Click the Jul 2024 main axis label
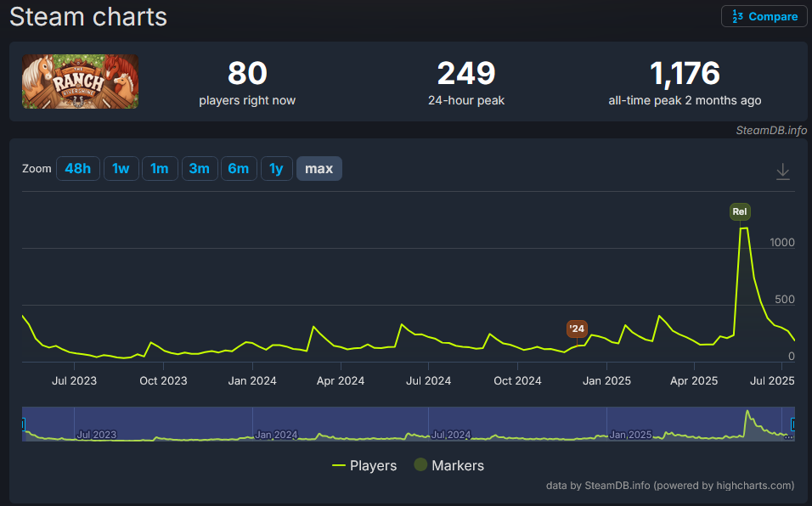Viewport: 812px width, 506px height. [x=428, y=381]
